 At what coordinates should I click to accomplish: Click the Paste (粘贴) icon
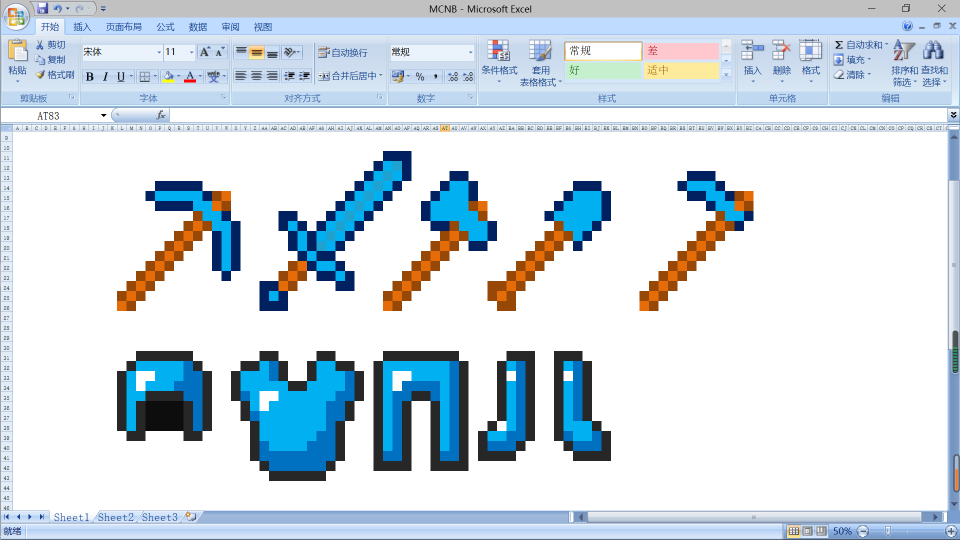(x=18, y=51)
